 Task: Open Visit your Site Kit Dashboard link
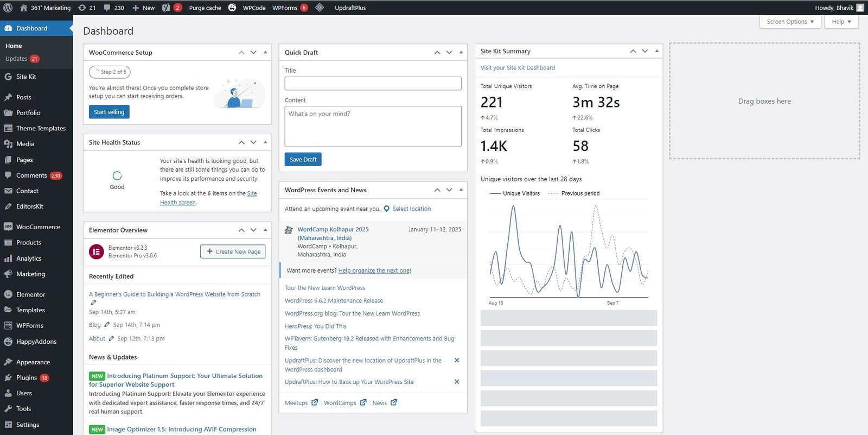[518, 68]
